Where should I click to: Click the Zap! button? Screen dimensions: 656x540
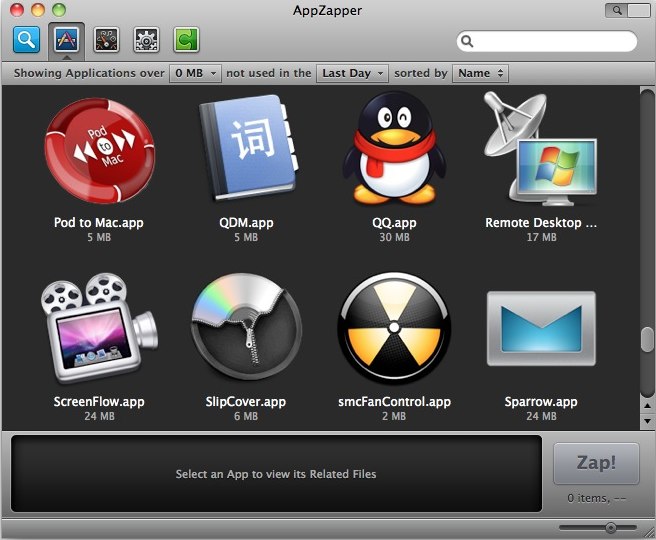pos(596,463)
